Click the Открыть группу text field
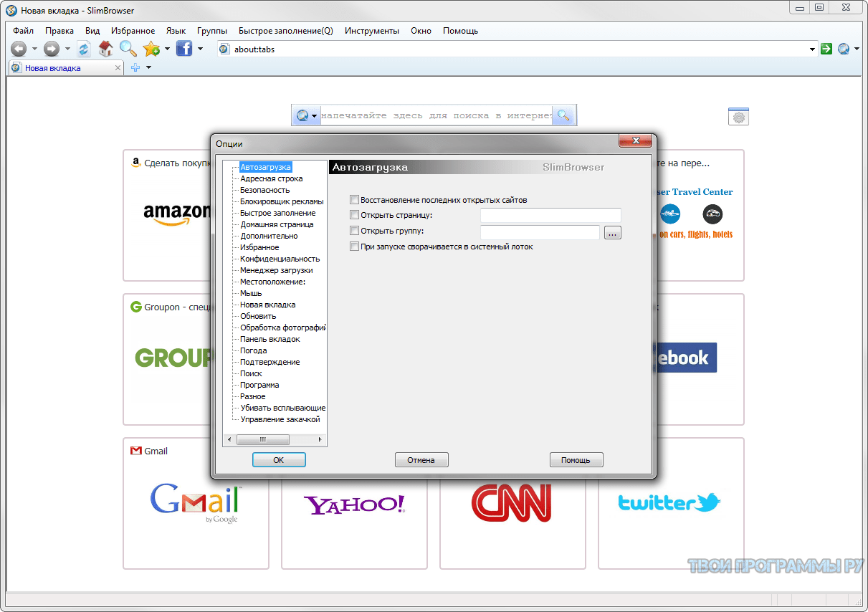 [x=540, y=232]
